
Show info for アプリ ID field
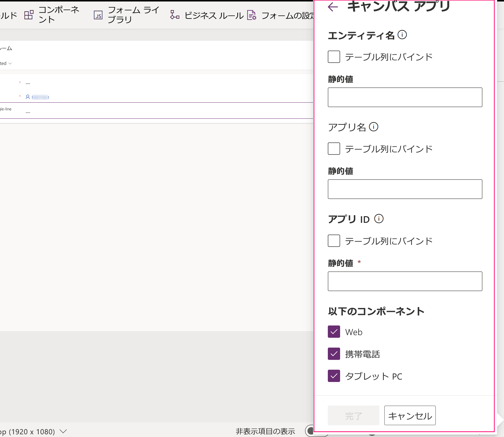(x=379, y=219)
